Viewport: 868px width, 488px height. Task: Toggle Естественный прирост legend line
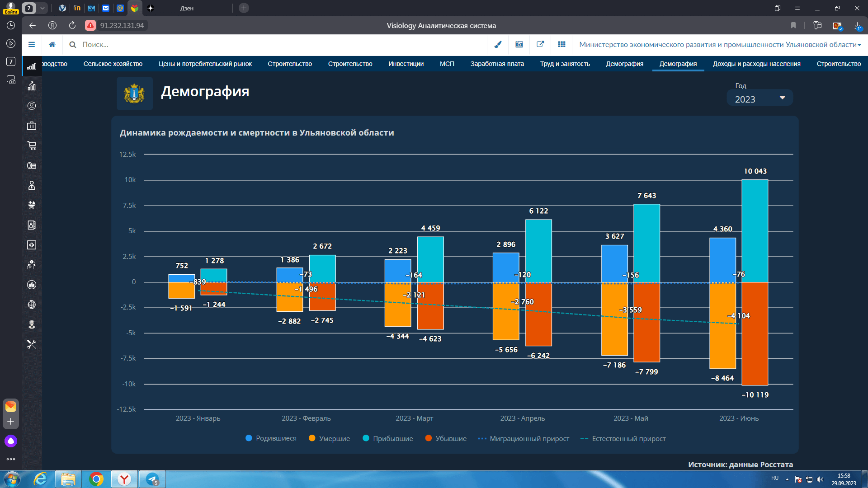[x=623, y=438]
